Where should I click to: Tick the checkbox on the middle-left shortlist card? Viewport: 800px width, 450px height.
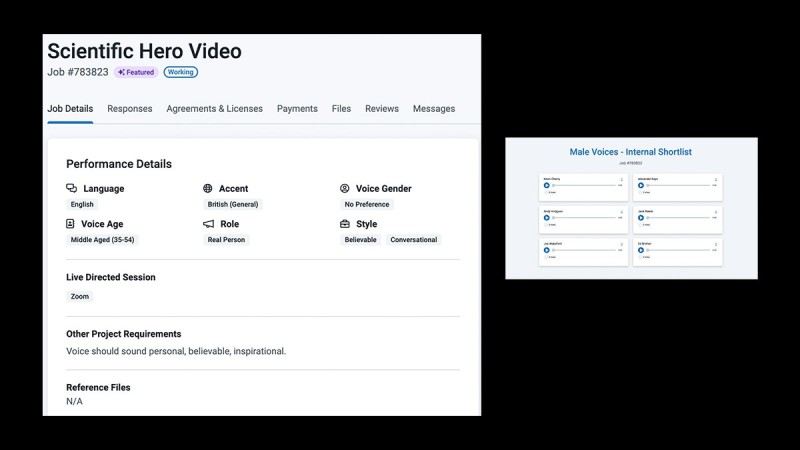pyautogui.click(x=546, y=224)
